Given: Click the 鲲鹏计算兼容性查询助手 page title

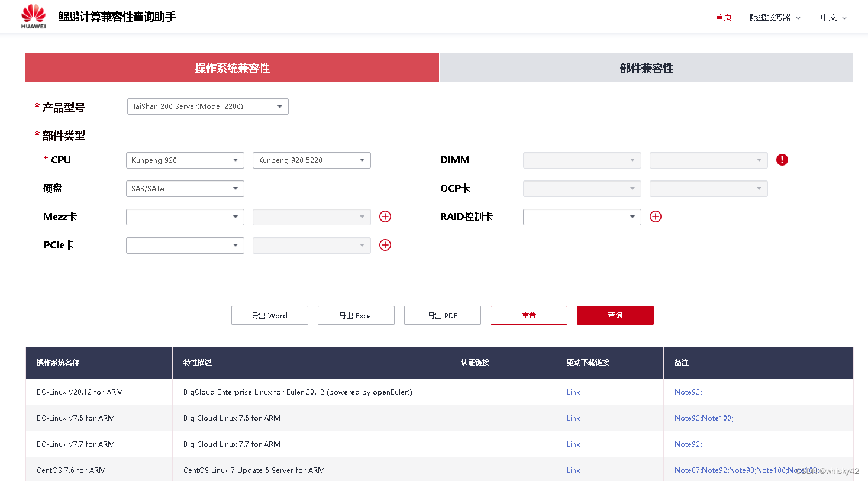Looking at the screenshot, I should (117, 17).
